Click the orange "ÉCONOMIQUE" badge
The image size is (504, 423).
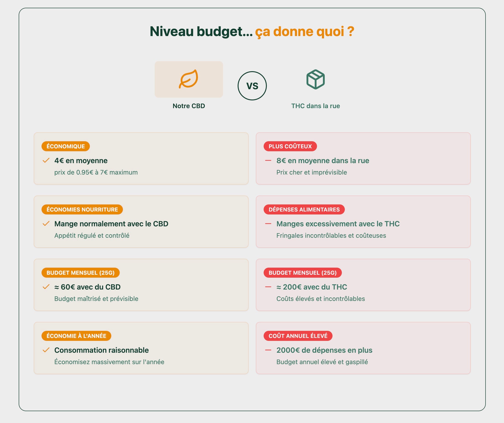[65, 146]
